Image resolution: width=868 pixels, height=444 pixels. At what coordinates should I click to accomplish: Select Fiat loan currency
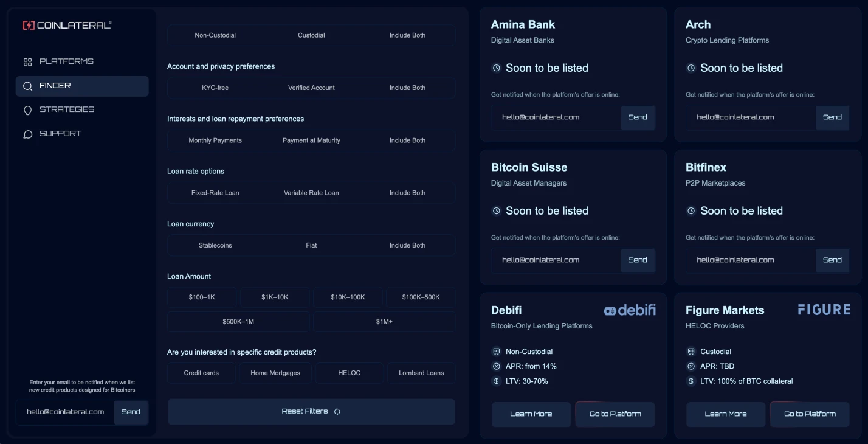point(311,245)
